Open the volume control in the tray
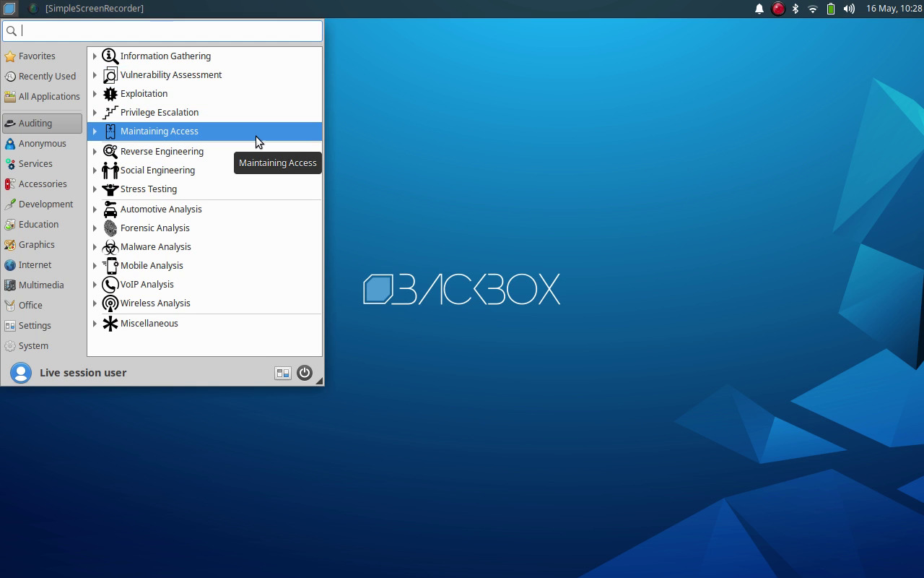Screen dimensions: 924x578 (x=849, y=9)
